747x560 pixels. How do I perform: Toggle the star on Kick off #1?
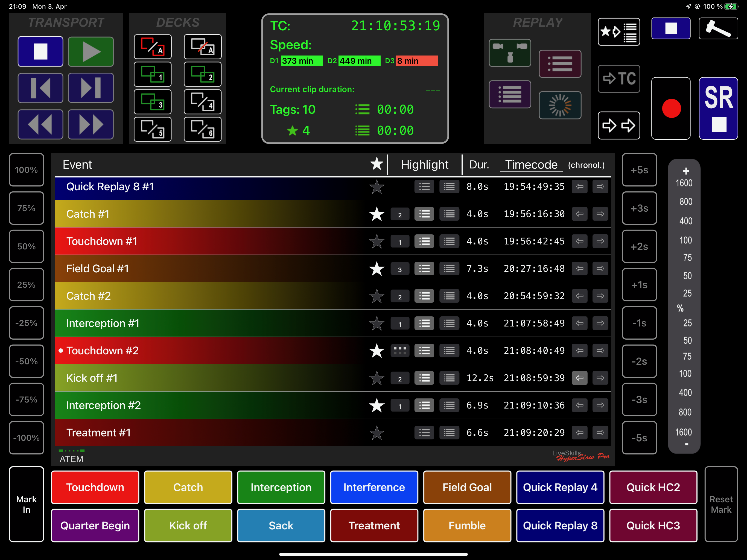[x=377, y=378]
